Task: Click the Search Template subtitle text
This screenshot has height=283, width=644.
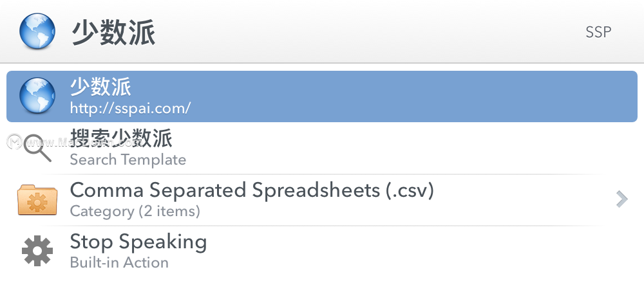Action: coord(128,160)
